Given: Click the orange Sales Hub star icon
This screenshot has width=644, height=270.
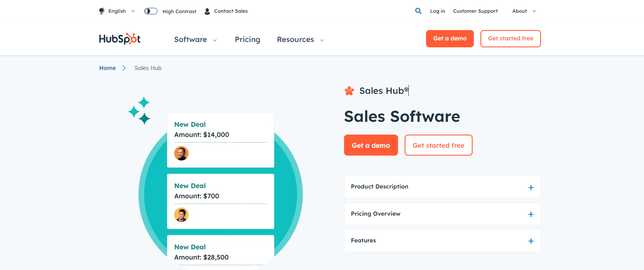Looking at the screenshot, I should click(349, 91).
